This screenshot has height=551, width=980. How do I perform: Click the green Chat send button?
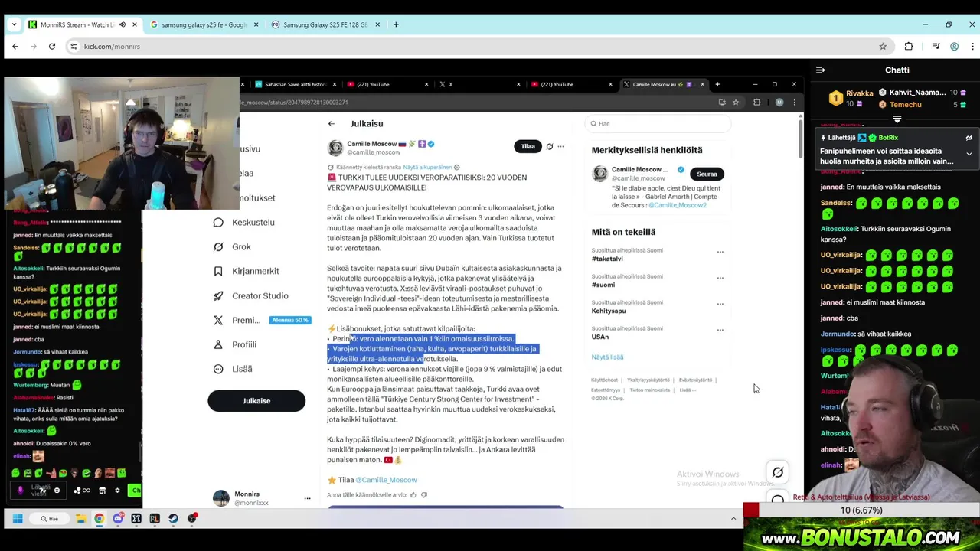[135, 491]
